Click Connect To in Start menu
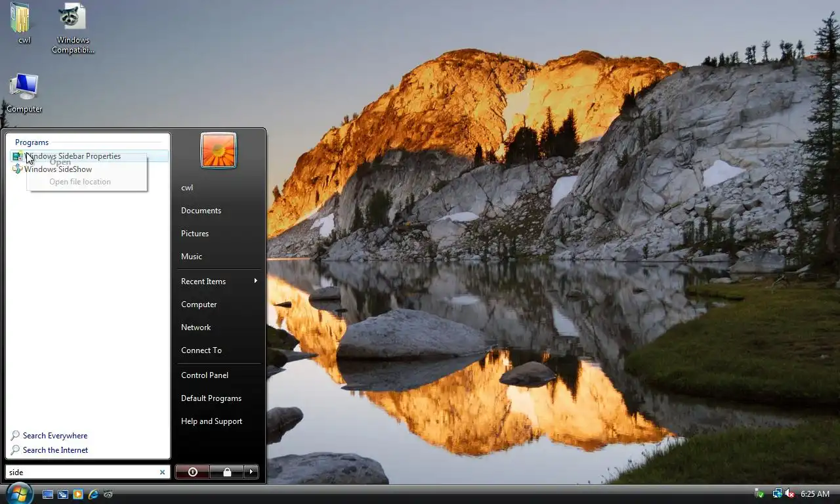 (201, 350)
